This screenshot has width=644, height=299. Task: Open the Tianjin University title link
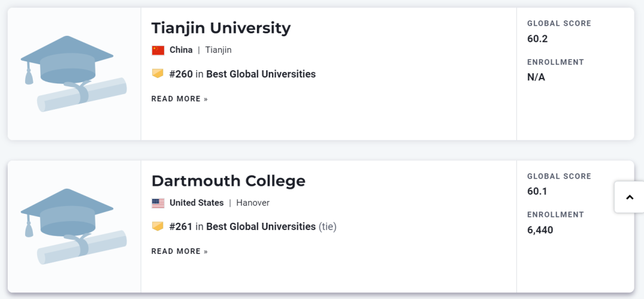pyautogui.click(x=221, y=28)
